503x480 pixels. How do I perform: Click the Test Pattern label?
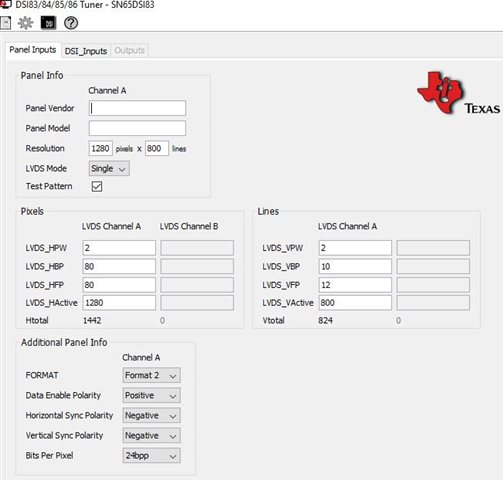49,186
